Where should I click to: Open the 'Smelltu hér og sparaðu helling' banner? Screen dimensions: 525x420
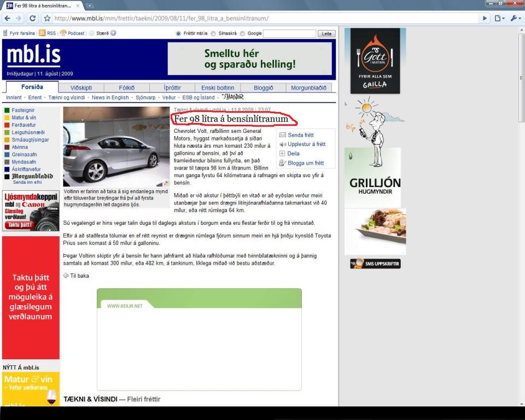point(250,59)
